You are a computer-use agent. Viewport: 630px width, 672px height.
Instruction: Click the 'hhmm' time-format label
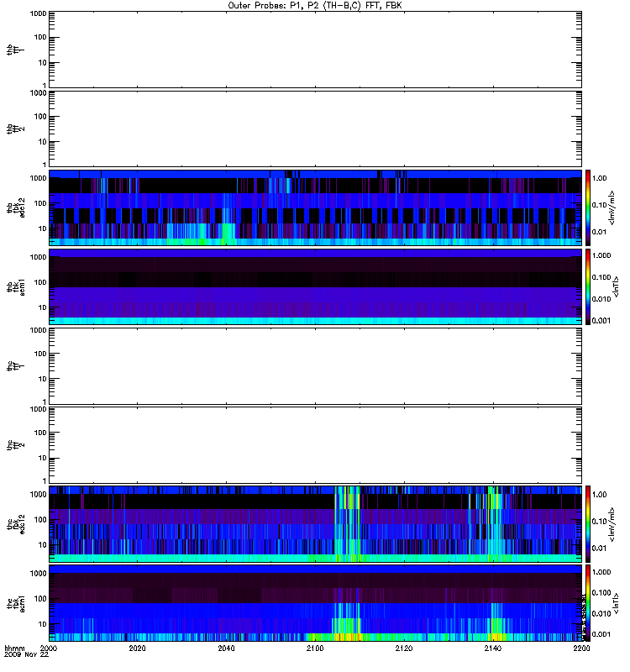click(14, 648)
